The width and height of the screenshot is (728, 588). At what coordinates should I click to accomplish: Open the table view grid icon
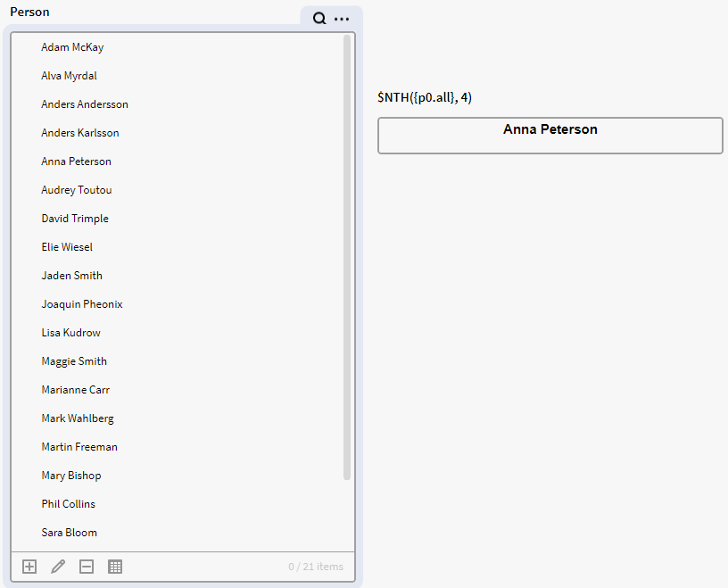(x=115, y=567)
